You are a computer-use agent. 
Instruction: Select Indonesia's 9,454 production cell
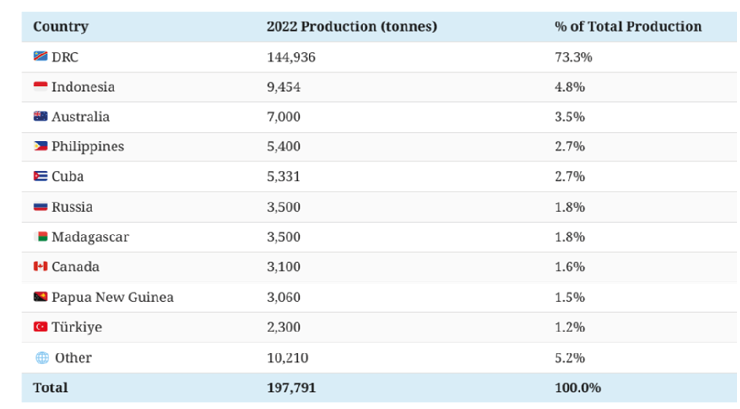[283, 87]
